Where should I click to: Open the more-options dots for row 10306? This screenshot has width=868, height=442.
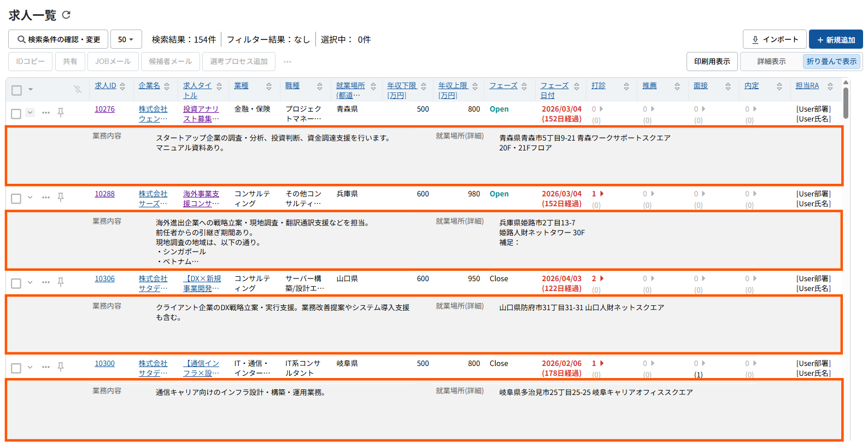tap(46, 282)
